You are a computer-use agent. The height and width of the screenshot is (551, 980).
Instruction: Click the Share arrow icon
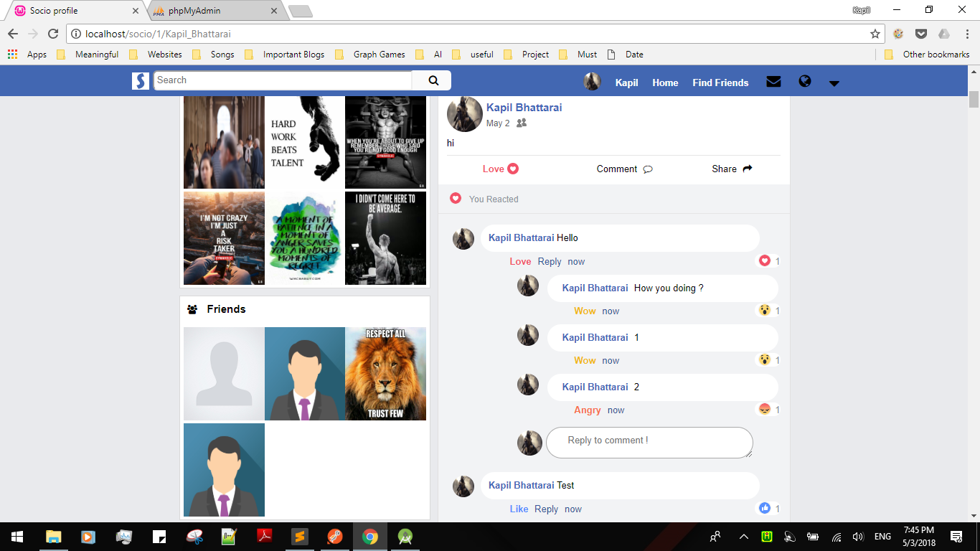[747, 168]
